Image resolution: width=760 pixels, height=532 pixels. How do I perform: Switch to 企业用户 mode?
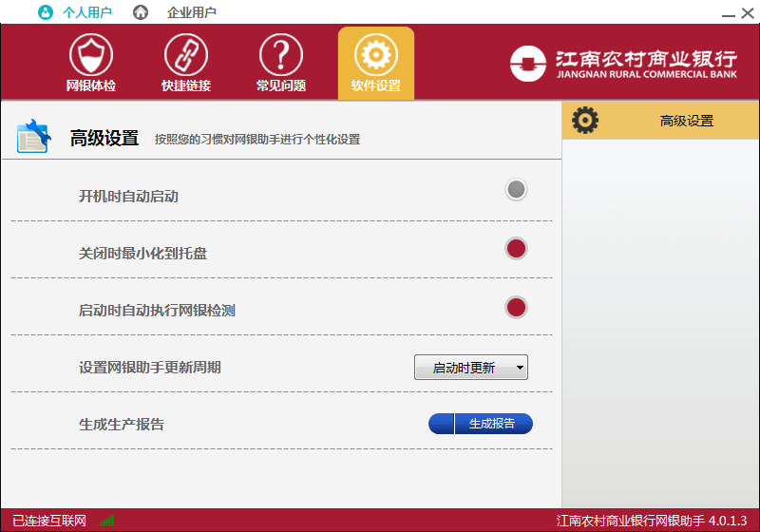pyautogui.click(x=192, y=12)
